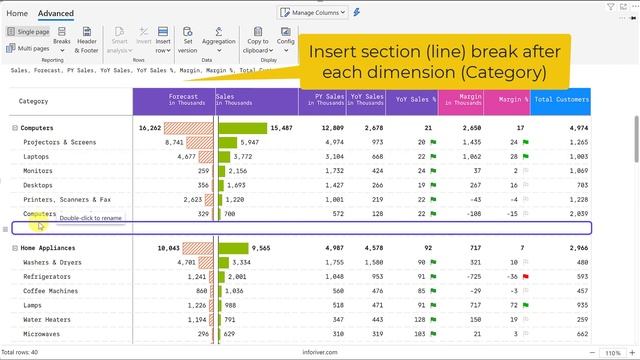Select the Washers & Dryers row label

(x=52, y=262)
